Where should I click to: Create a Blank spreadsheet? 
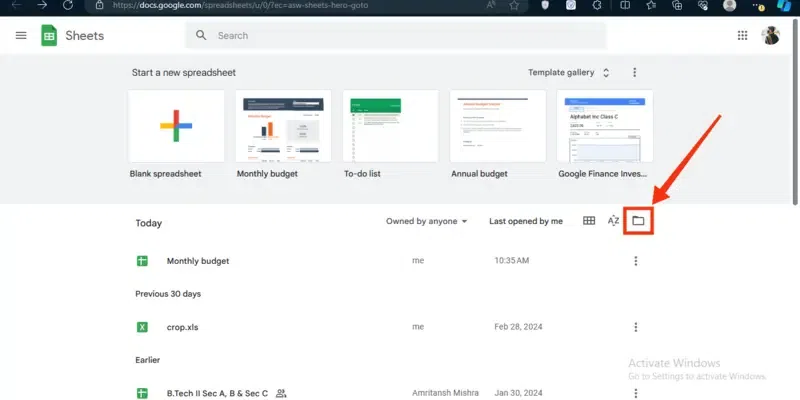point(176,126)
